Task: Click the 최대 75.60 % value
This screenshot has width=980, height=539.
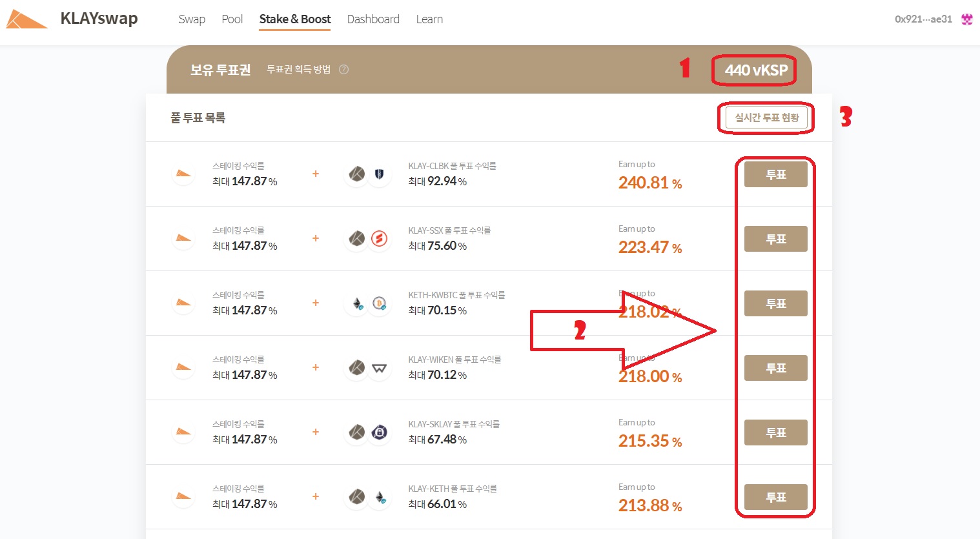Action: pyautogui.click(x=437, y=246)
